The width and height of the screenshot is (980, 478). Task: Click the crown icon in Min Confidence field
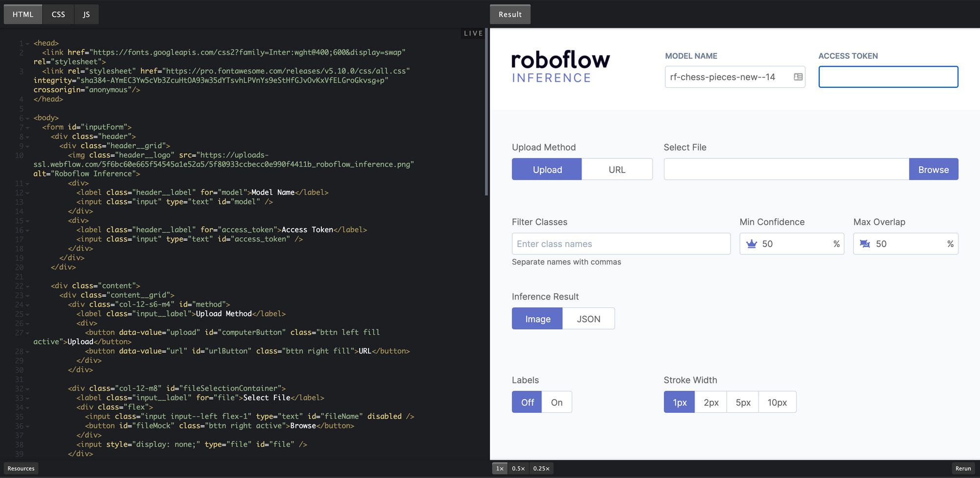point(751,244)
